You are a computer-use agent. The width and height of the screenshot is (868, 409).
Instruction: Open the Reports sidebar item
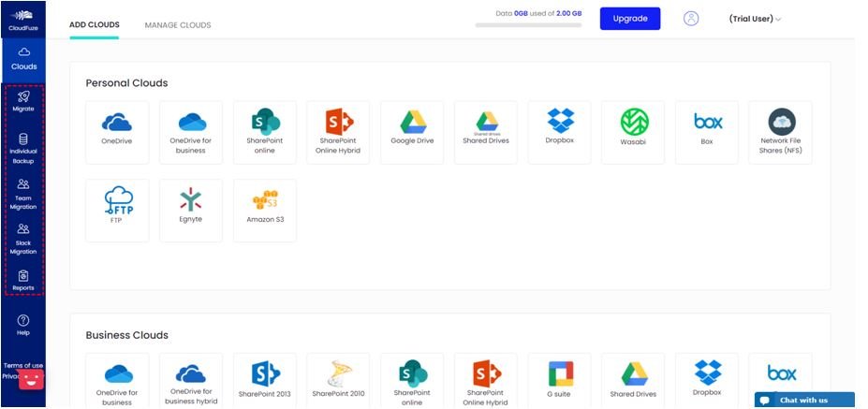pyautogui.click(x=23, y=280)
